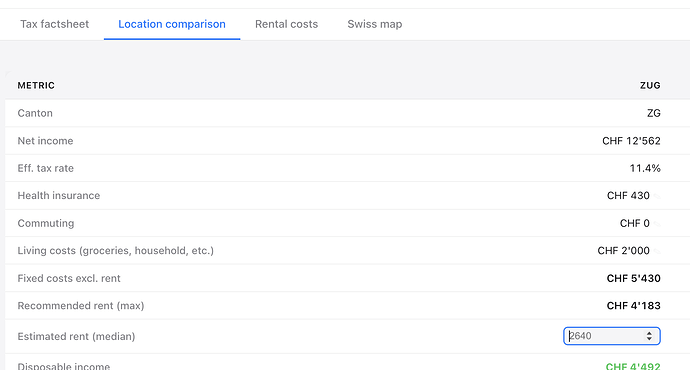Screen dimensions: 690x370
Task: Click the Canton value ZG
Action: click(x=653, y=113)
